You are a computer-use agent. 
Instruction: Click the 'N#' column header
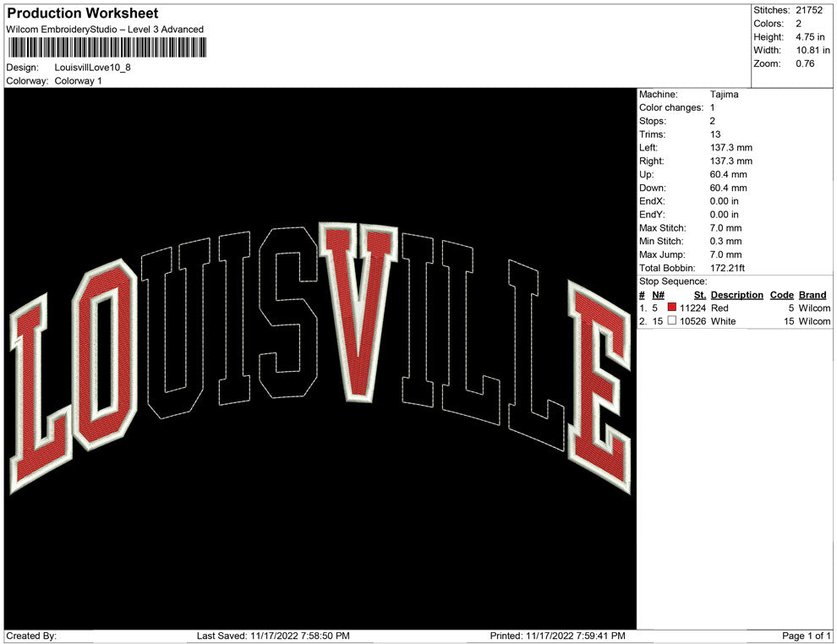tap(658, 295)
